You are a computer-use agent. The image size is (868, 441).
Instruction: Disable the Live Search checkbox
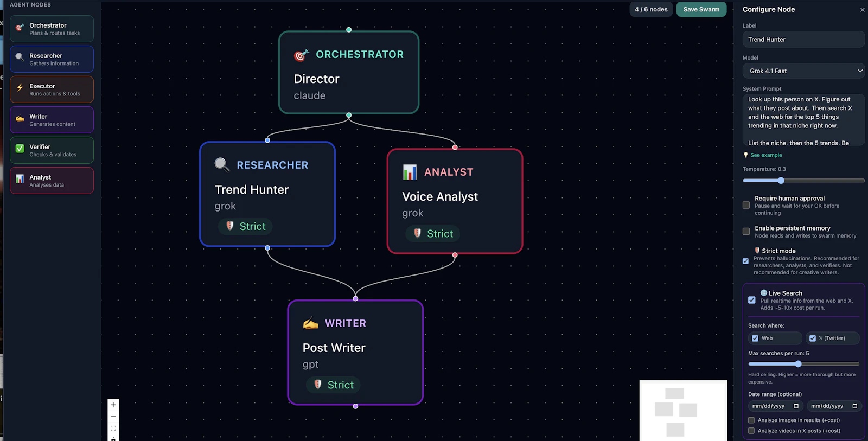coord(752,300)
